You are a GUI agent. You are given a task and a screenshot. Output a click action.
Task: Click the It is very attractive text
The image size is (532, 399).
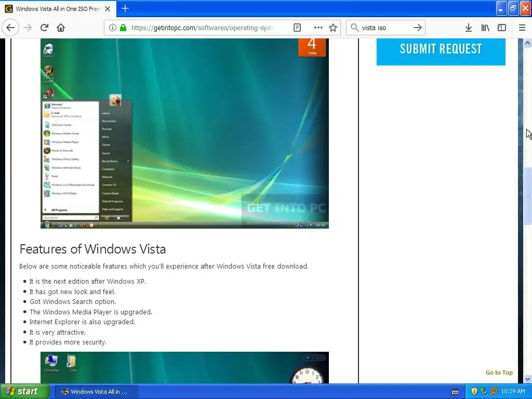(57, 332)
